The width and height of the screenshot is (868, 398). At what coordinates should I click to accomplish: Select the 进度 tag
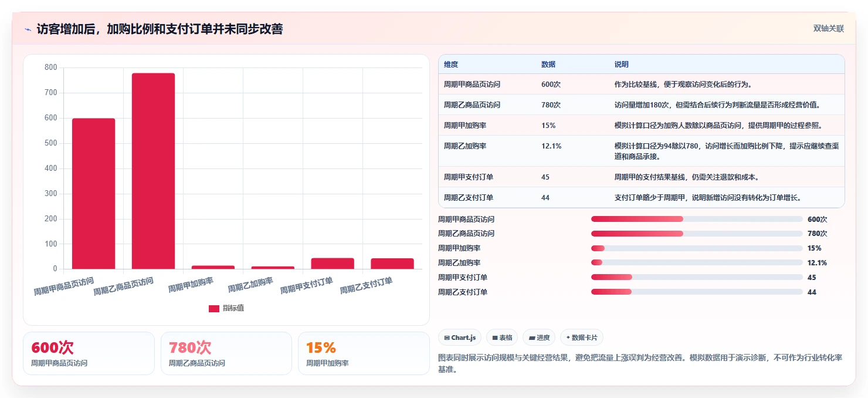(539, 338)
